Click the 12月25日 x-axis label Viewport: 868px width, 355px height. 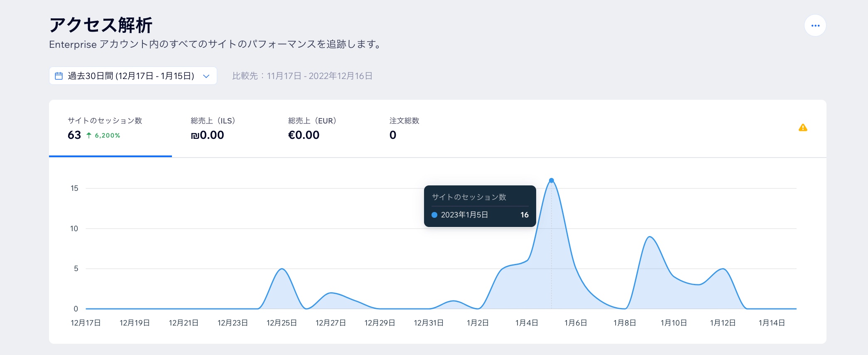click(x=282, y=323)
